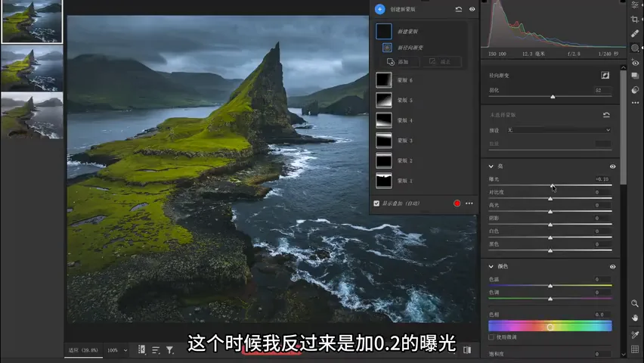Select the Crop tool in right toolbar
The width and height of the screenshot is (644, 363).
tap(635, 20)
